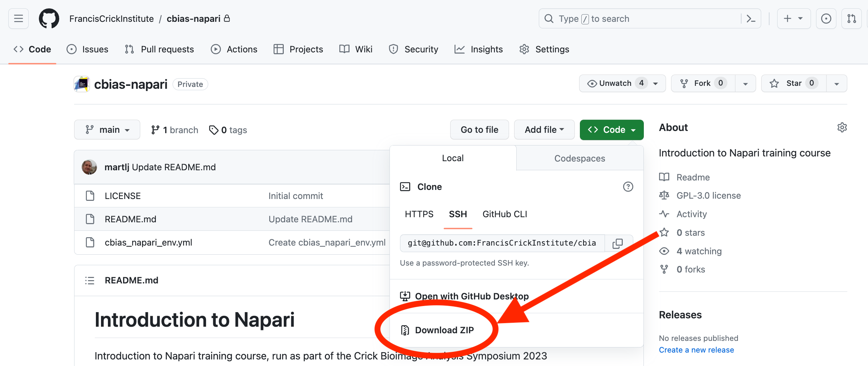The image size is (868, 366).
Task: Unwatch the repository notifications
Action: coord(622,83)
